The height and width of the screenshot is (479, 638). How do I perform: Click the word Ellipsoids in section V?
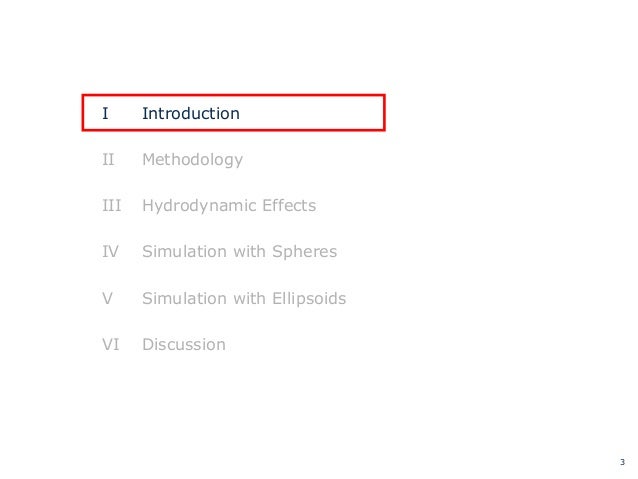[x=308, y=298]
